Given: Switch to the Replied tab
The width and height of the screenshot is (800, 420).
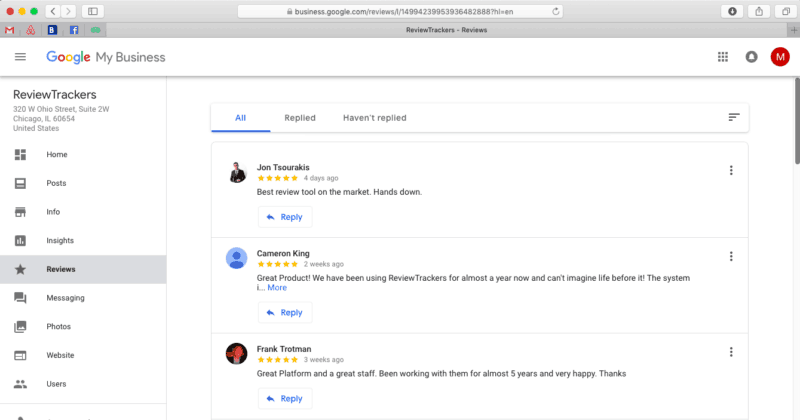Looking at the screenshot, I should coord(300,118).
